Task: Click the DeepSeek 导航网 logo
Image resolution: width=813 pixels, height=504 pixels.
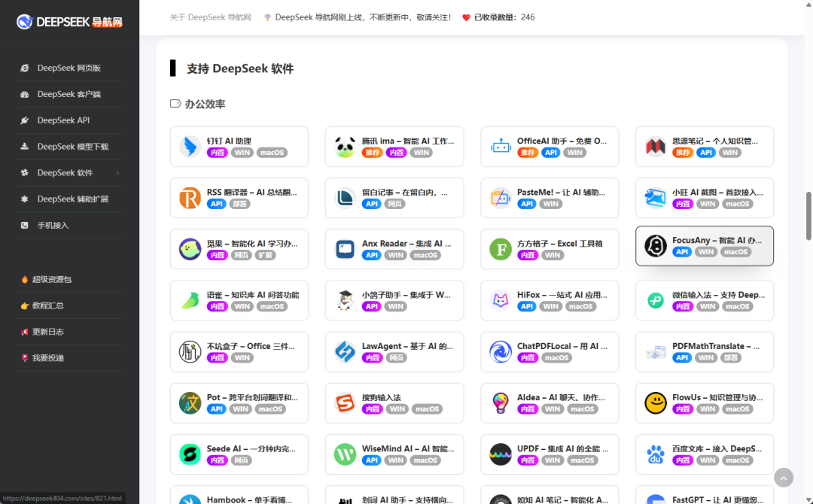Action: (69, 22)
